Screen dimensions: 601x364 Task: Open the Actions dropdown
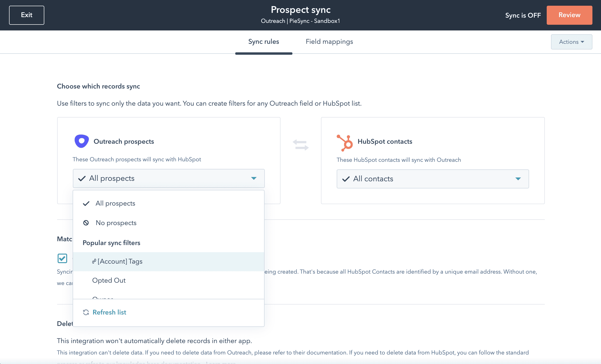(571, 42)
